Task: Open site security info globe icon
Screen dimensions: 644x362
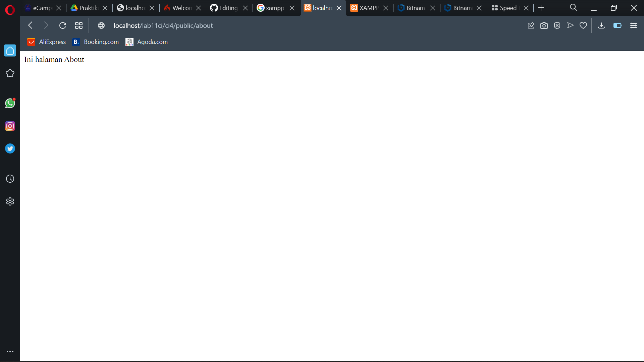Action: pos(101,25)
